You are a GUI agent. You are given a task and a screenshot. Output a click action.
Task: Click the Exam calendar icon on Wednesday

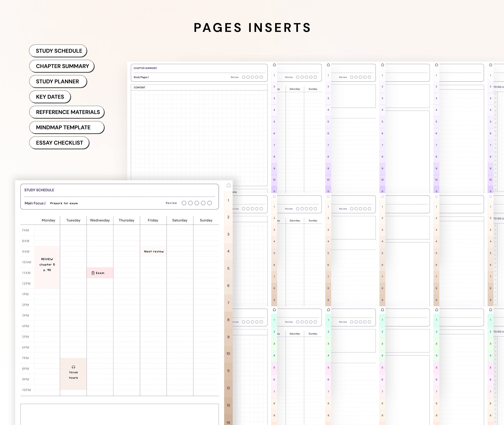tap(93, 273)
